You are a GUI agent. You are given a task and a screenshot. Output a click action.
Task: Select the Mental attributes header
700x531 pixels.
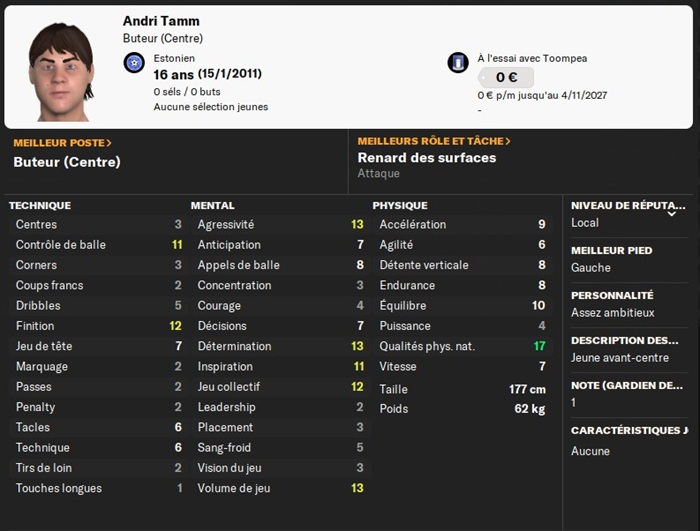213,205
